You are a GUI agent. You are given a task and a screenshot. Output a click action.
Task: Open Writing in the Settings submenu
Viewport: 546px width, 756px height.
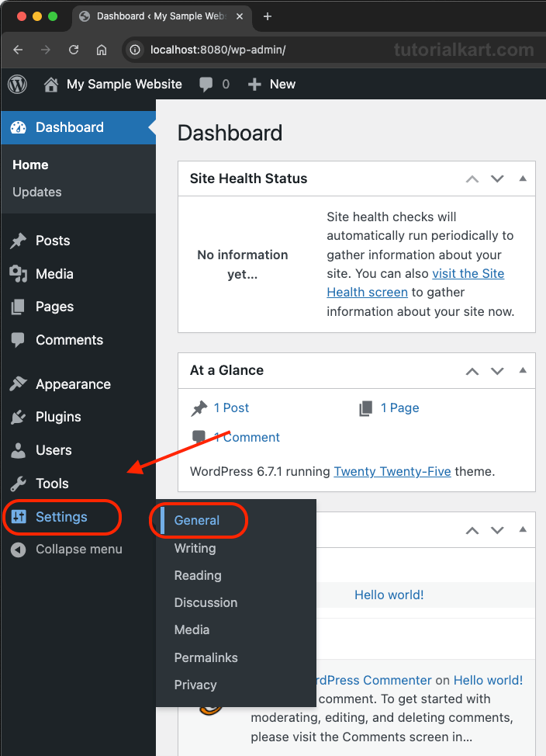(x=195, y=548)
